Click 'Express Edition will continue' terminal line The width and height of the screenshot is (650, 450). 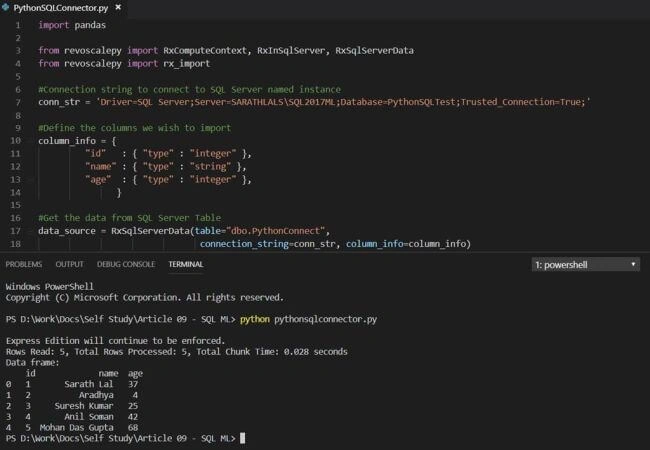point(115,341)
